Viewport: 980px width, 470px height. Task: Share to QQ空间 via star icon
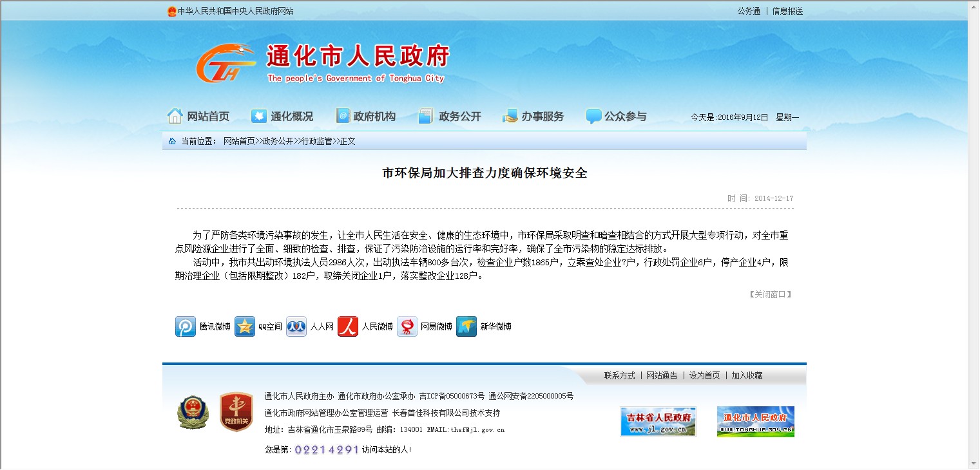tap(245, 326)
